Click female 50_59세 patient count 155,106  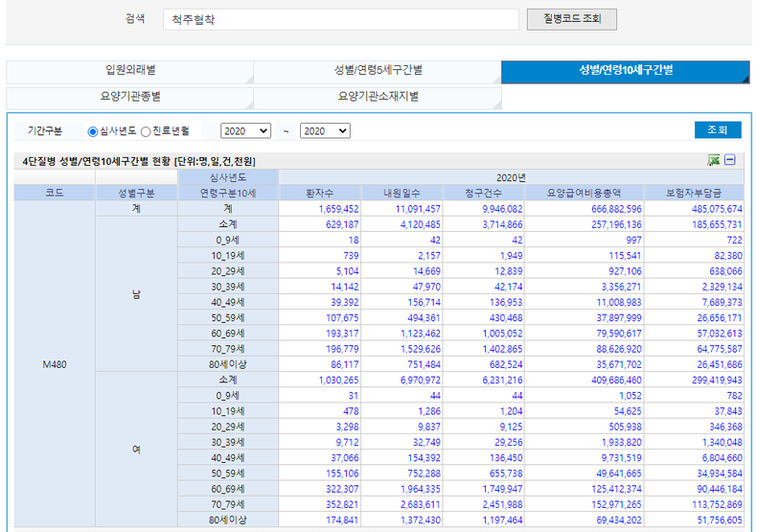click(342, 474)
